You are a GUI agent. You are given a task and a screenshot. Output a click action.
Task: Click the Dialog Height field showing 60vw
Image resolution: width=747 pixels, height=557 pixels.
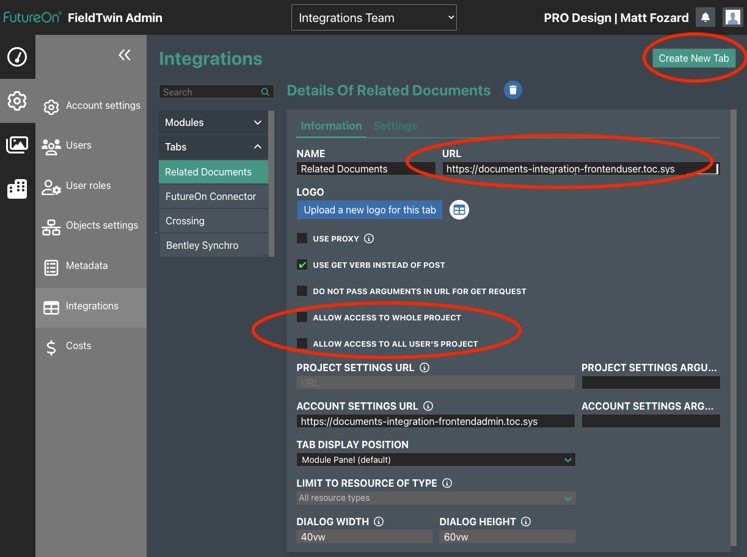tap(507, 537)
